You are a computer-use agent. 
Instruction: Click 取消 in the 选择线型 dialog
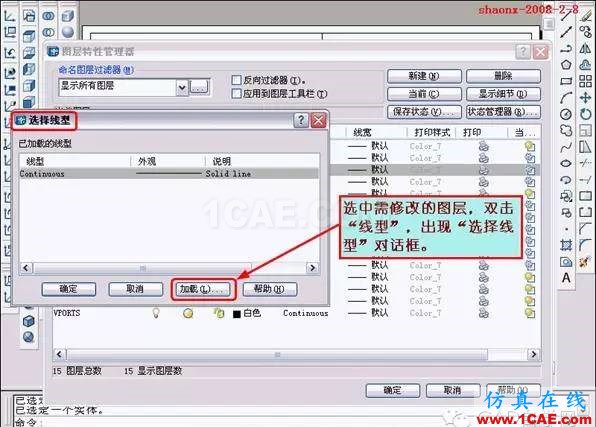click(135, 289)
